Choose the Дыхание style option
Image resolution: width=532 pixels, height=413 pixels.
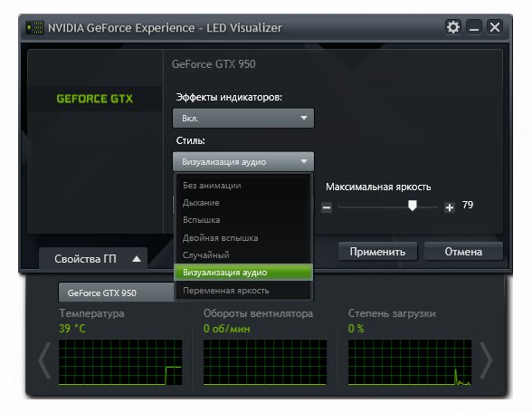243,203
